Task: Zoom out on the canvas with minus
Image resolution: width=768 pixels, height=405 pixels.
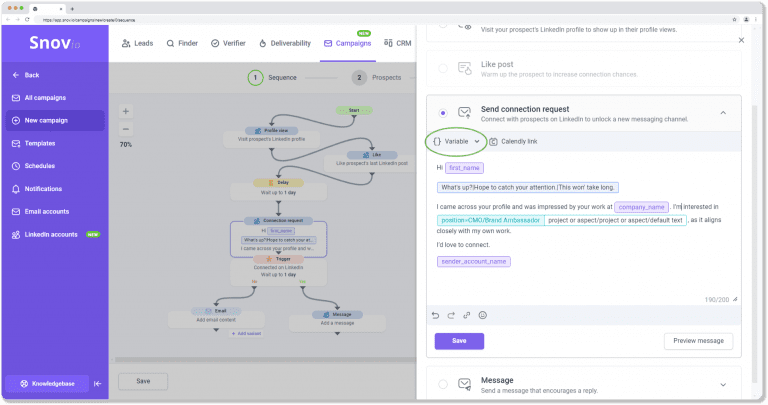Action: tap(125, 129)
